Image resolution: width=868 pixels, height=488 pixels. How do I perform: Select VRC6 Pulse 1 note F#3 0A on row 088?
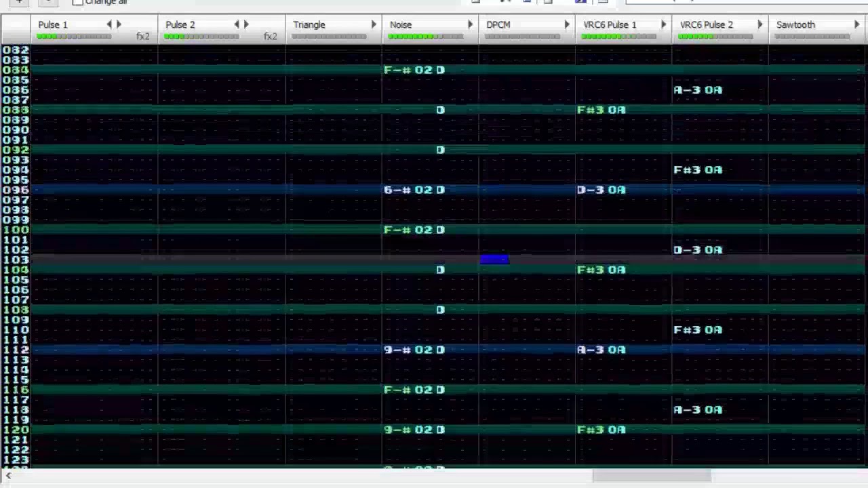coord(601,110)
